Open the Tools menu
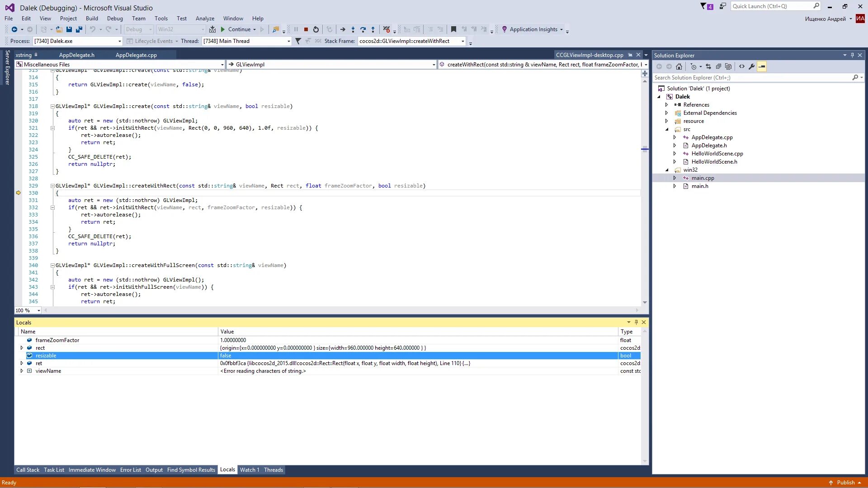The width and height of the screenshot is (868, 488). click(x=161, y=19)
